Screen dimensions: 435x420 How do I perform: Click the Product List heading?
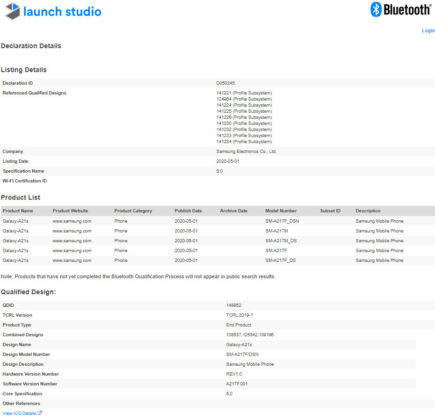pyautogui.click(x=20, y=197)
